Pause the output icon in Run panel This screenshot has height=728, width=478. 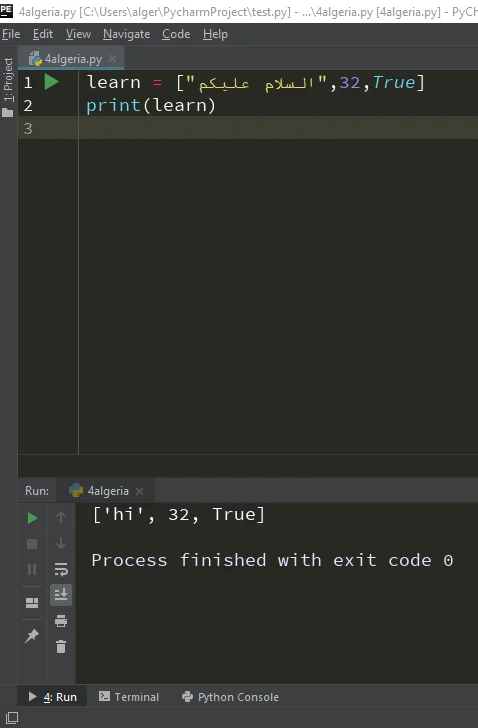[32, 569]
